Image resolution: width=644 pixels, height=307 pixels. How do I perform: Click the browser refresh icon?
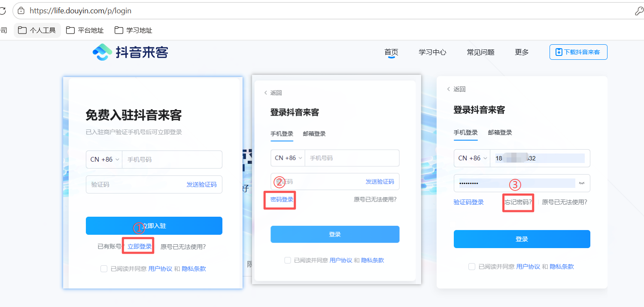point(3,10)
